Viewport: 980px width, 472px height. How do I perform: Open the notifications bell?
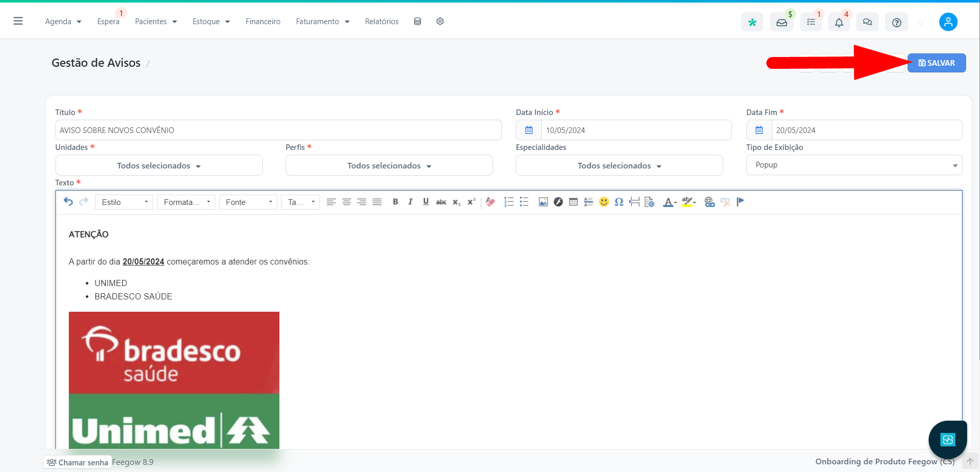(x=839, y=22)
